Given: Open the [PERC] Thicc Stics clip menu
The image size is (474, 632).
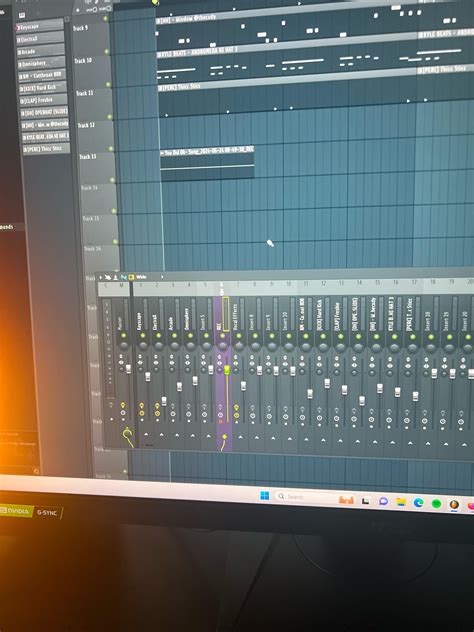Looking at the screenshot, I should (160, 88).
